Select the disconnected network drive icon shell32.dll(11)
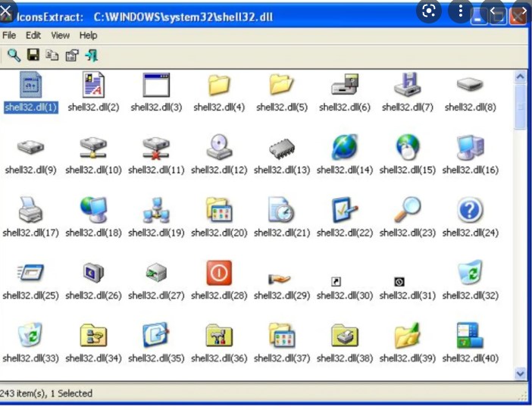The height and width of the screenshot is (410, 532). pos(156,147)
